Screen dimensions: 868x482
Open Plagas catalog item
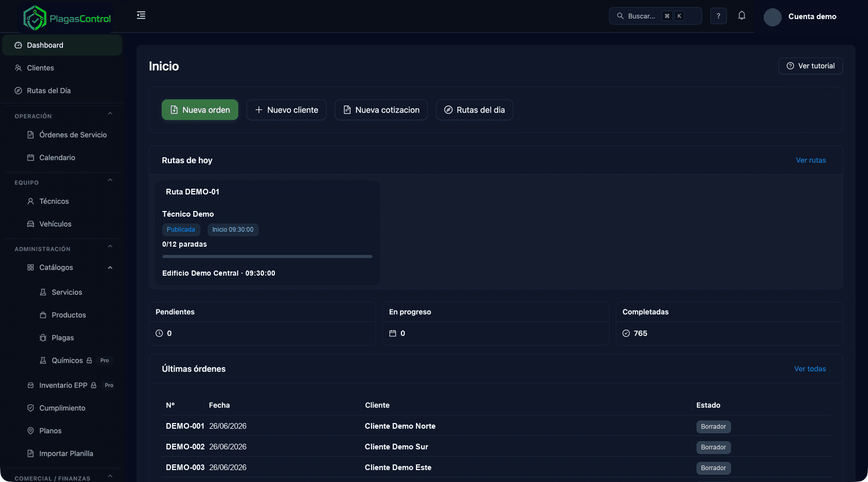(x=62, y=338)
